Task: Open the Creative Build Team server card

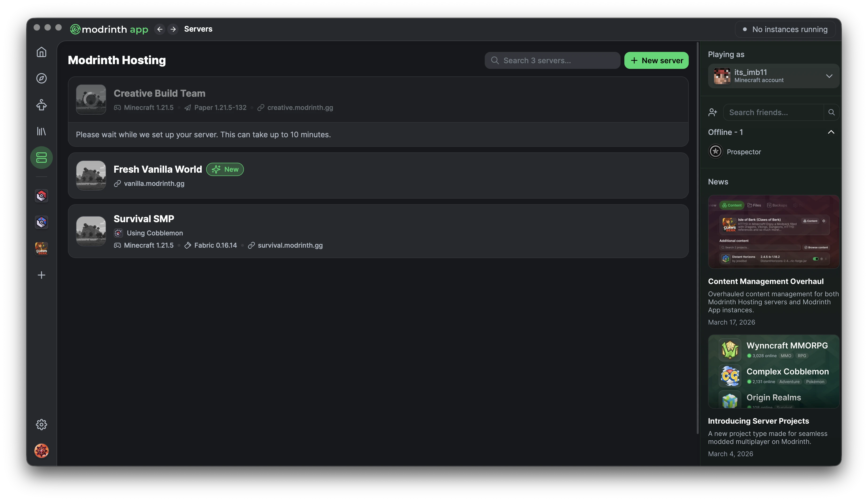Action: tap(378, 111)
